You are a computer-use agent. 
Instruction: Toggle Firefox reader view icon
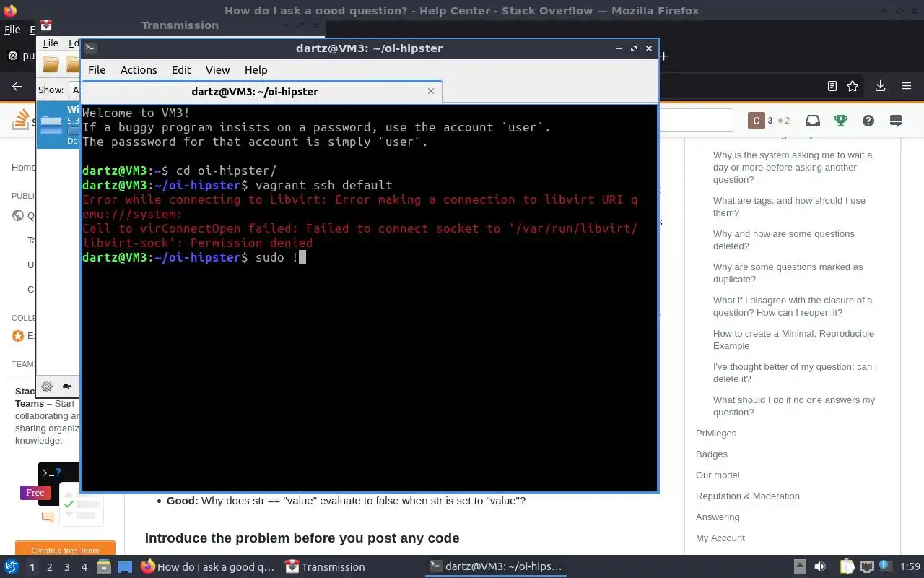point(832,86)
